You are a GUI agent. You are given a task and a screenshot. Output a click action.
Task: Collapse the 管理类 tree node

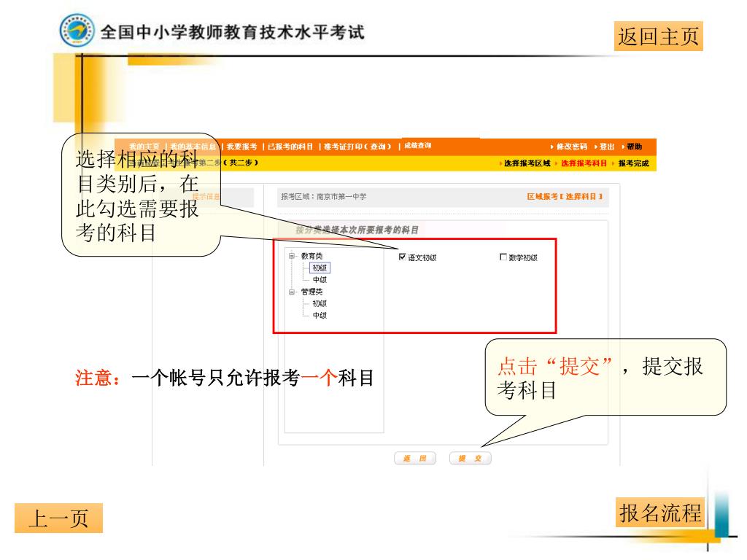[x=292, y=292]
